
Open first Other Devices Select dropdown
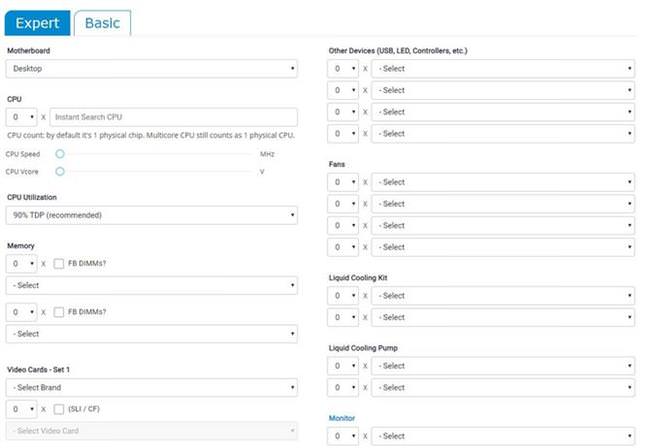503,69
